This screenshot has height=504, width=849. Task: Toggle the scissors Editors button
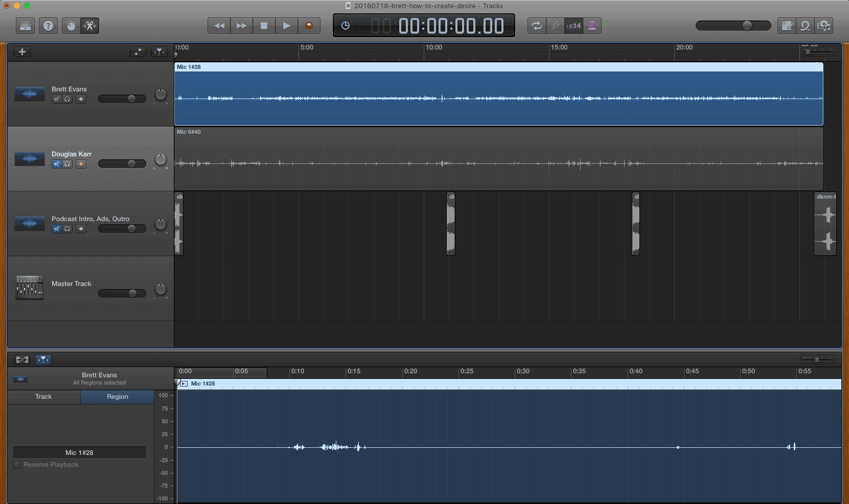pos(90,26)
